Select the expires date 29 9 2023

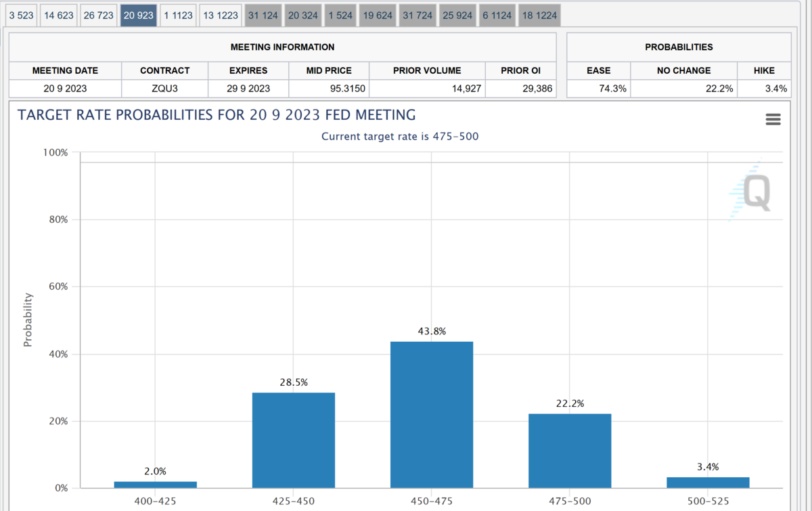[x=248, y=88]
